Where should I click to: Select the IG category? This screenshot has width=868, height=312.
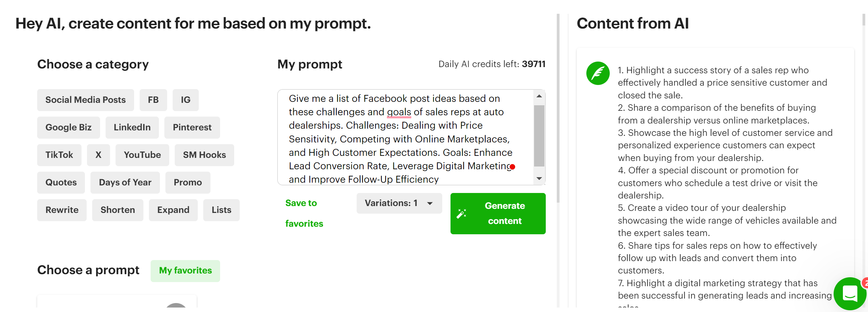tap(185, 100)
